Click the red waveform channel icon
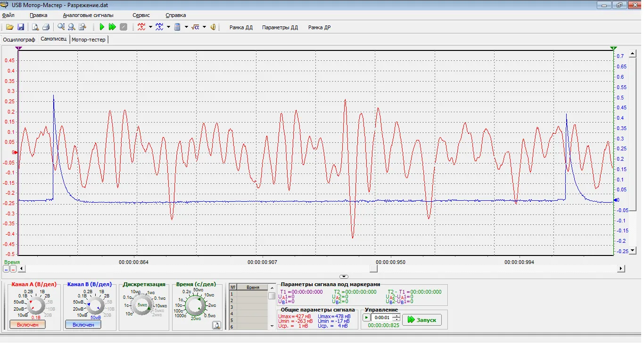This screenshot has height=362, width=644. pos(141,27)
